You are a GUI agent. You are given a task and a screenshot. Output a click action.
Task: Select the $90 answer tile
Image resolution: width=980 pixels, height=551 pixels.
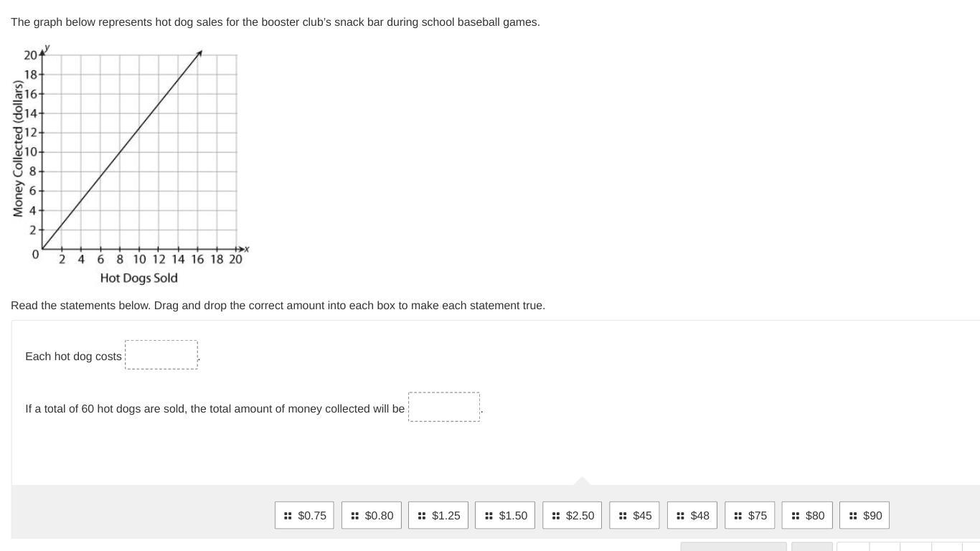[864, 515]
